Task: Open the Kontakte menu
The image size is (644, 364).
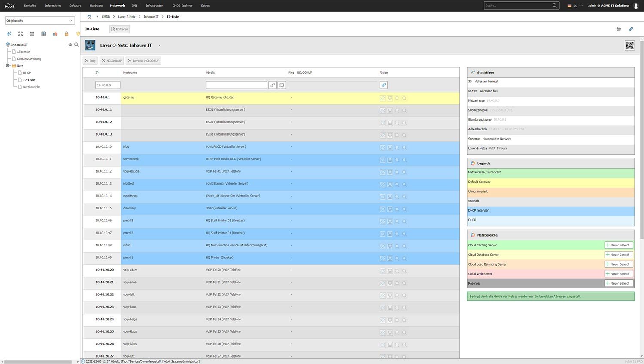Action: point(30,6)
